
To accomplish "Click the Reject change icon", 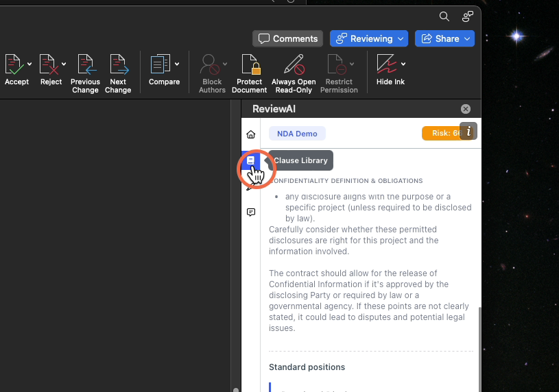I will pos(49,64).
